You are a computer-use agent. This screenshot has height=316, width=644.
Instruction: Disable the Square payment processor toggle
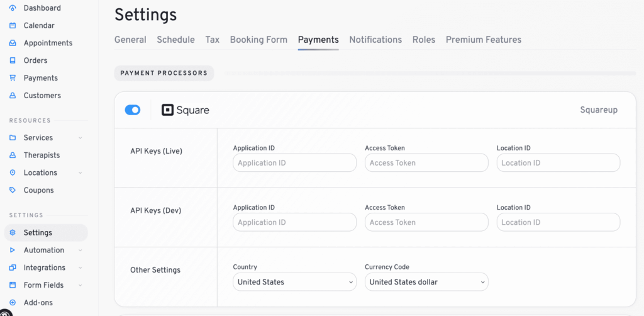(x=133, y=110)
